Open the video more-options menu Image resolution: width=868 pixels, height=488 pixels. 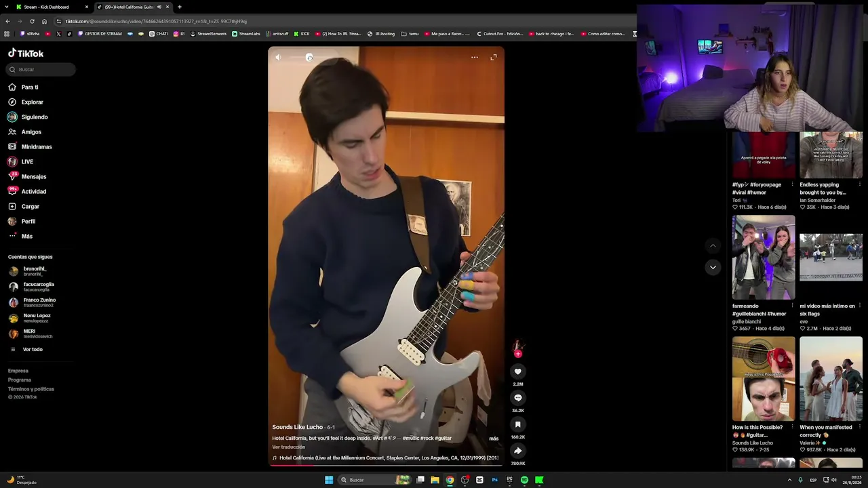(x=475, y=58)
